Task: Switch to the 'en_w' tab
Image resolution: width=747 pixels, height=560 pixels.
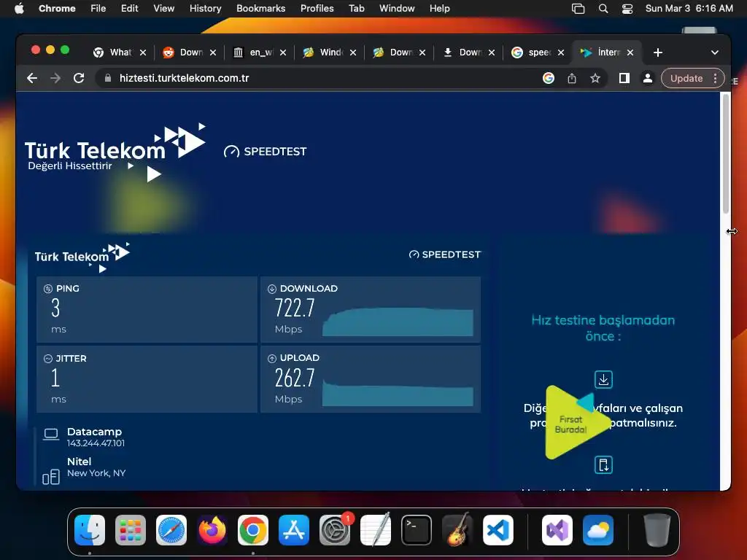Action: tap(259, 52)
